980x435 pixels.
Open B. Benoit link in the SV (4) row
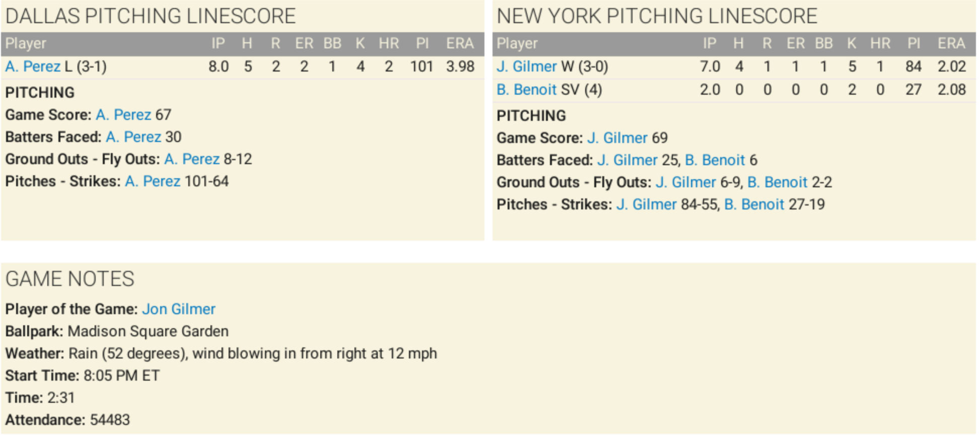click(526, 90)
